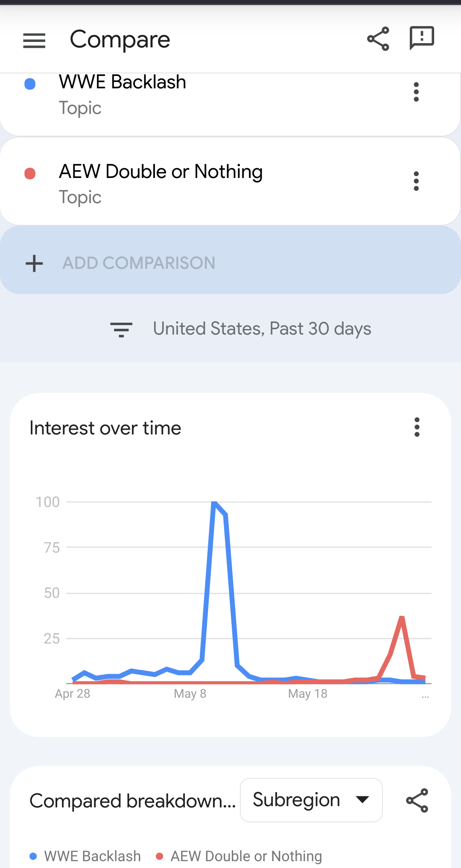This screenshot has height=868, width=461.
Task: Open WWE Backlash term options menu
Action: 416,92
